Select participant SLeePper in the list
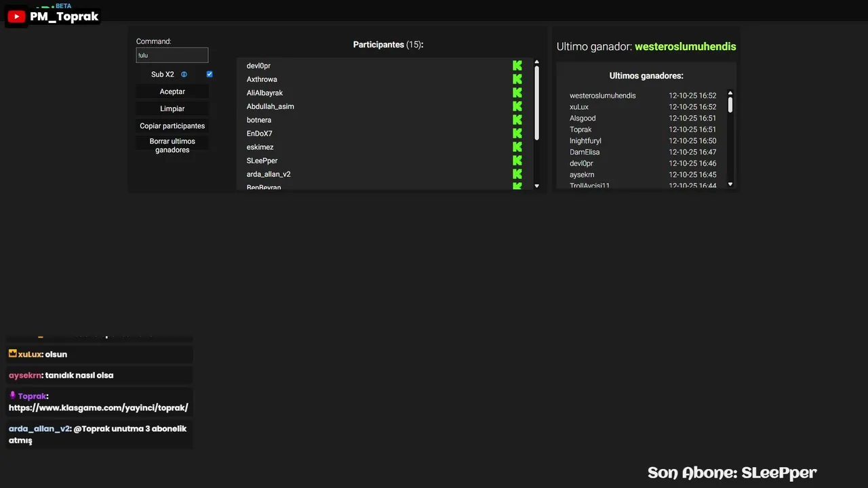Screen dimensions: 868x488 (262, 161)
